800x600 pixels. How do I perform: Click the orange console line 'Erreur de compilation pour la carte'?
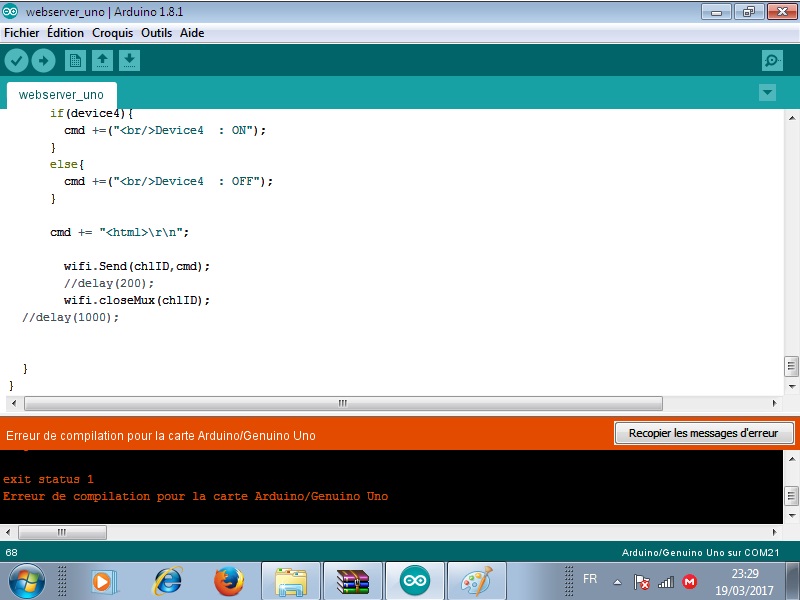pyautogui.click(x=195, y=496)
